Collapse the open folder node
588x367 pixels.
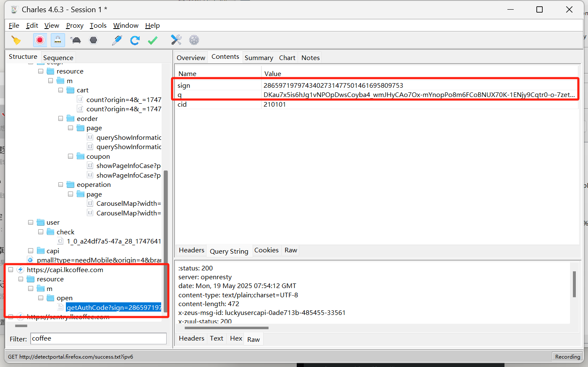pyautogui.click(x=41, y=298)
